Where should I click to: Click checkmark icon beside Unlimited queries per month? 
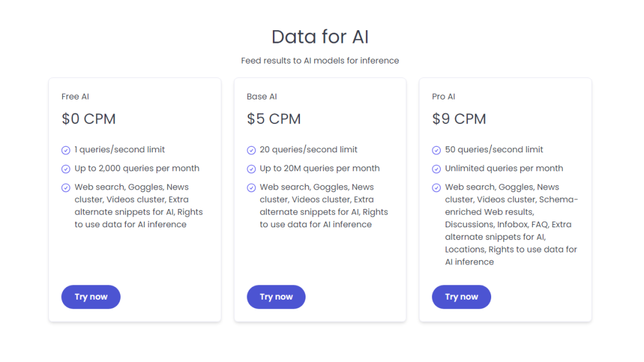(x=436, y=169)
